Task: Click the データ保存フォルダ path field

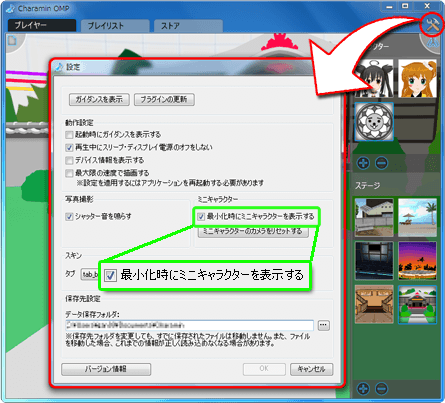Action: pos(189,325)
